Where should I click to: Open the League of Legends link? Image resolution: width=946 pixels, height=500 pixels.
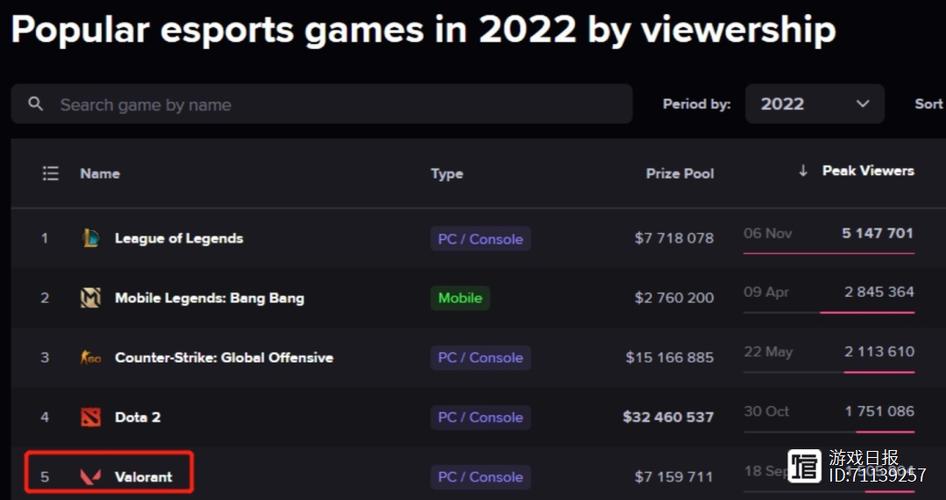click(179, 238)
